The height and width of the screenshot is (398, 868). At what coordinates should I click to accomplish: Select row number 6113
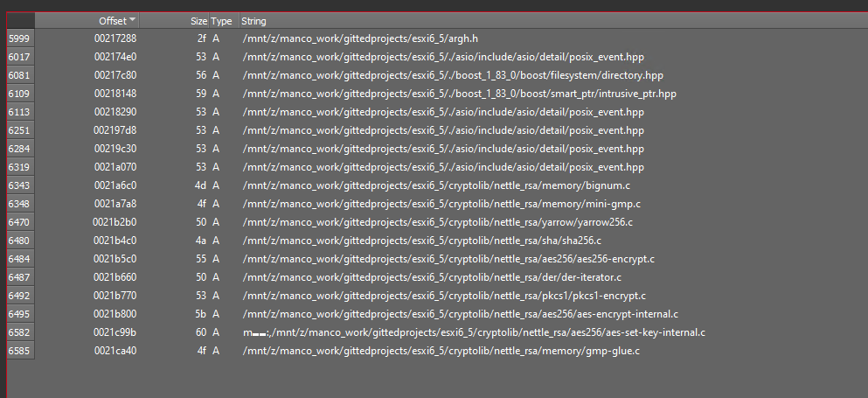coord(20,112)
